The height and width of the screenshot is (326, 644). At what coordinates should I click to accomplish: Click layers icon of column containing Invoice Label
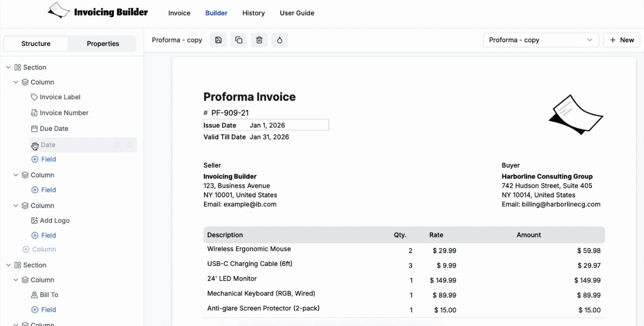point(25,83)
